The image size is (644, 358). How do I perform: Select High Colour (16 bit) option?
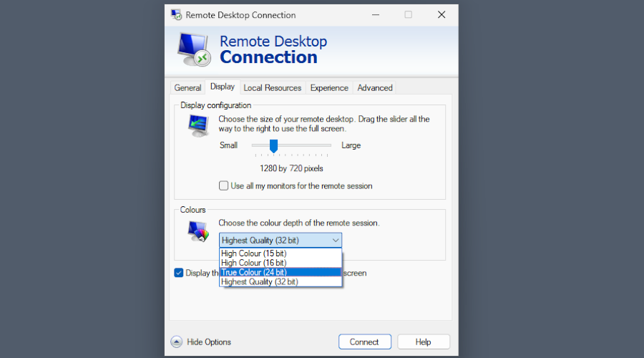280,263
